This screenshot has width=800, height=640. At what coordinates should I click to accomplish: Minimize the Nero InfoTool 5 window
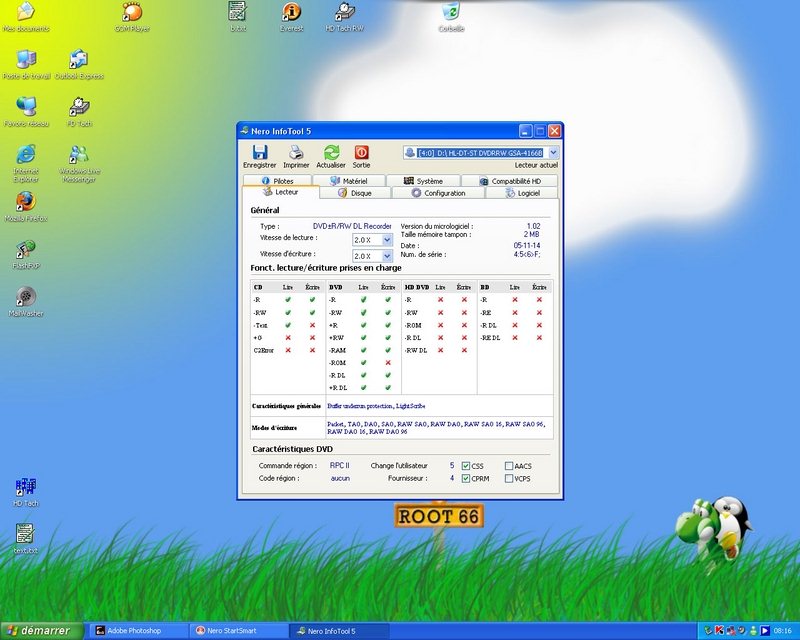tap(526, 131)
